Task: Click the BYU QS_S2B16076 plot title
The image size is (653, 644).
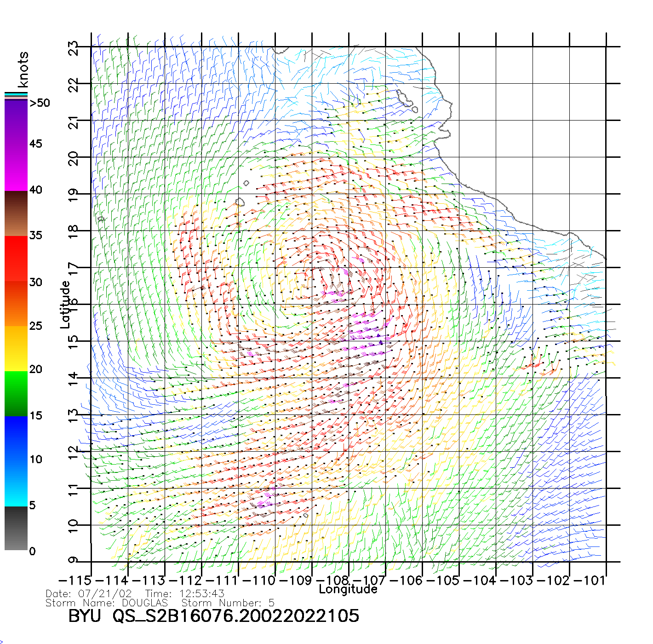Action: point(213,616)
